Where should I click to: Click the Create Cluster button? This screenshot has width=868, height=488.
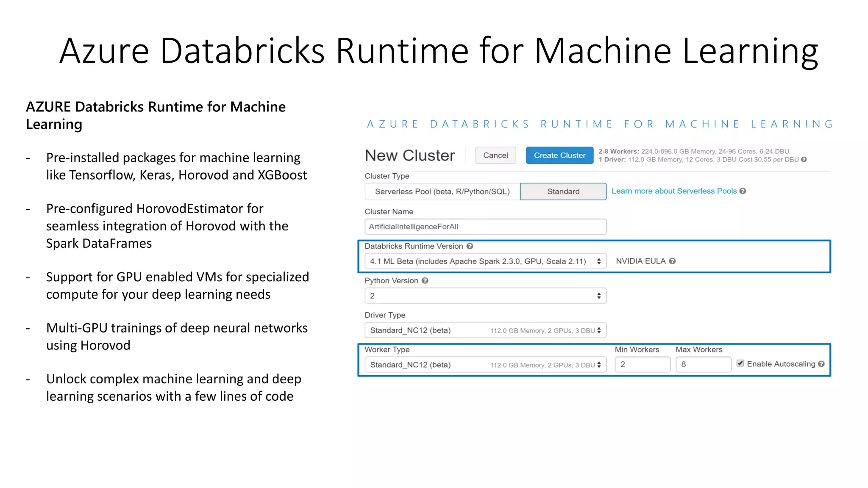click(559, 155)
